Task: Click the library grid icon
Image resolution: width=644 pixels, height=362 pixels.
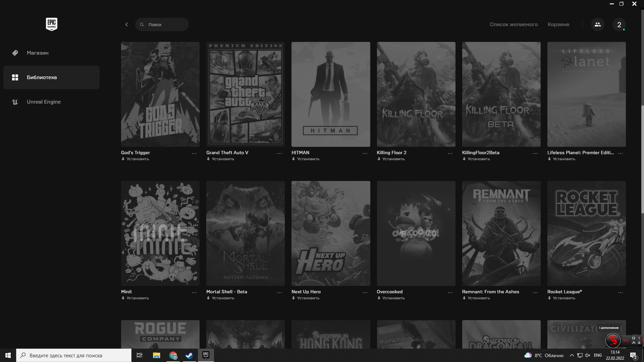Action: (x=15, y=77)
